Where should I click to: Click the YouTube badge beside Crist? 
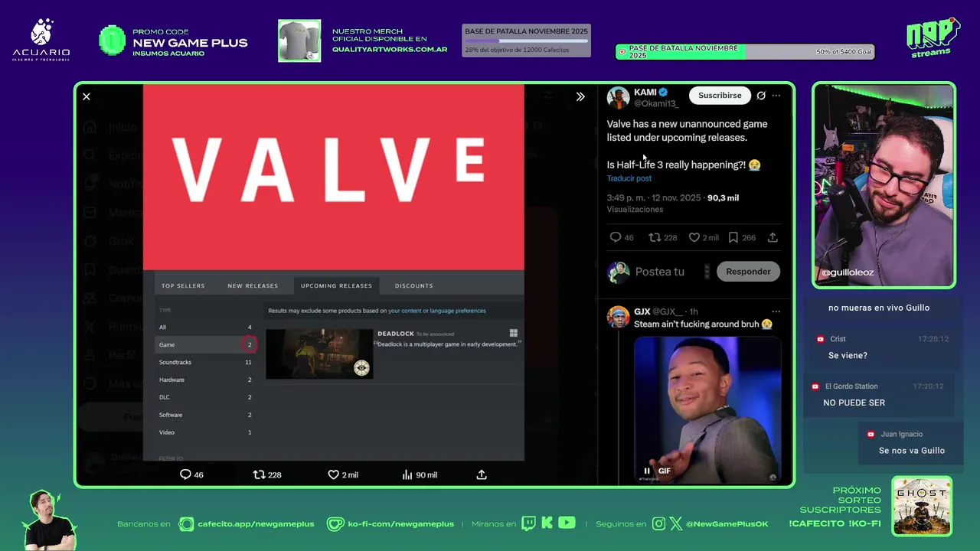tap(820, 339)
